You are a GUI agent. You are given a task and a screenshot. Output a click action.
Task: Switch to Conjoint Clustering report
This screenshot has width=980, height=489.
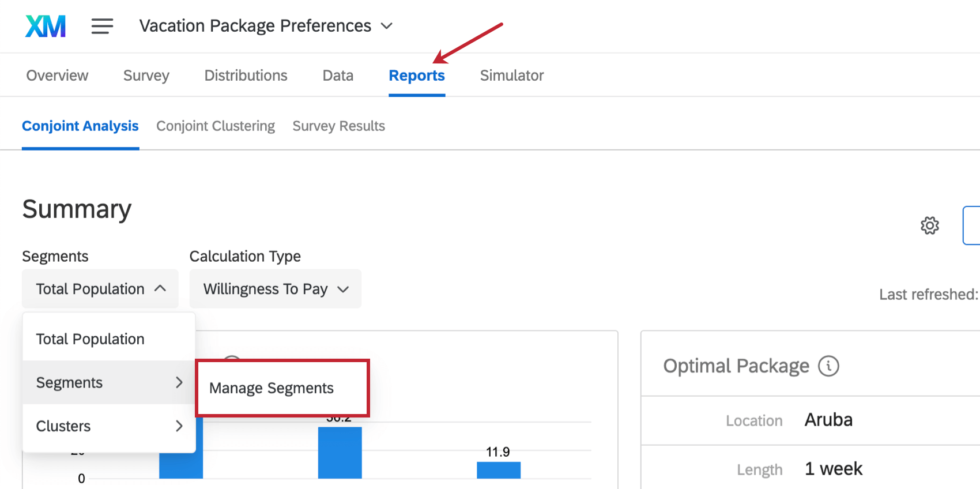216,126
